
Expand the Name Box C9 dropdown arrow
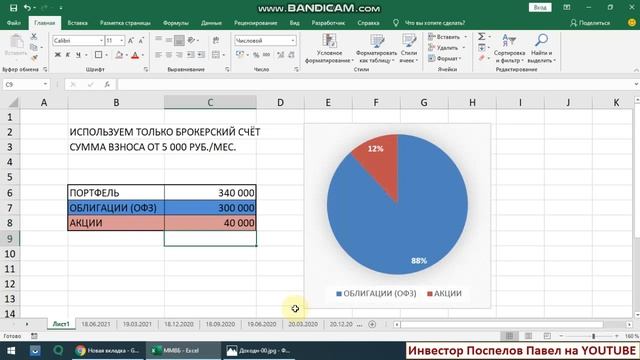pos(45,84)
